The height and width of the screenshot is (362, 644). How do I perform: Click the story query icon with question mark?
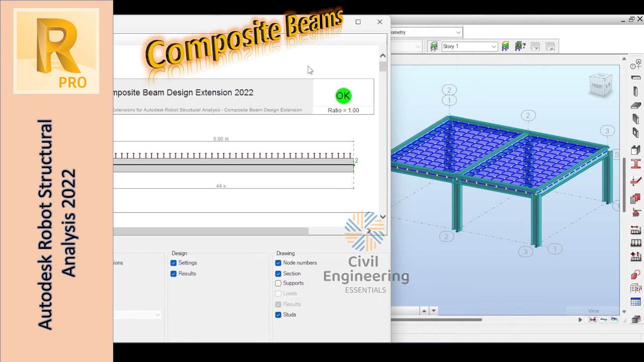click(520, 46)
